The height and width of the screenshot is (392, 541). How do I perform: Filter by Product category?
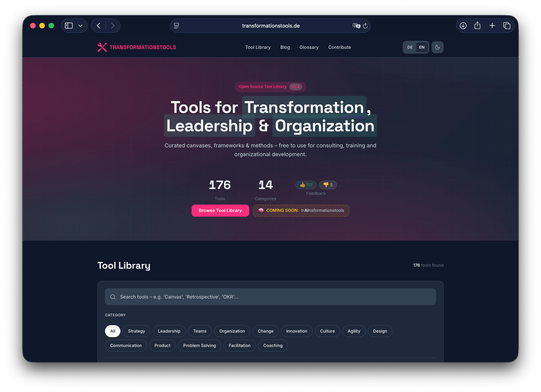point(162,346)
